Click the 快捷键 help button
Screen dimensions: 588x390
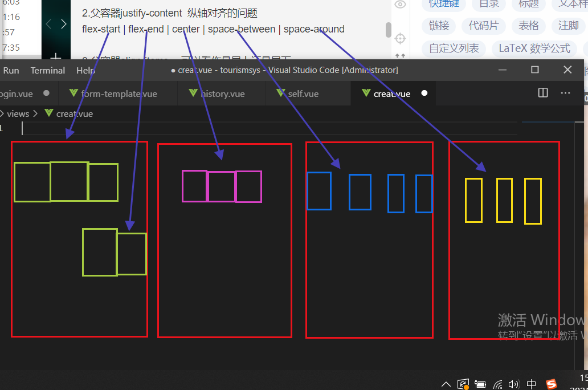[x=444, y=4]
